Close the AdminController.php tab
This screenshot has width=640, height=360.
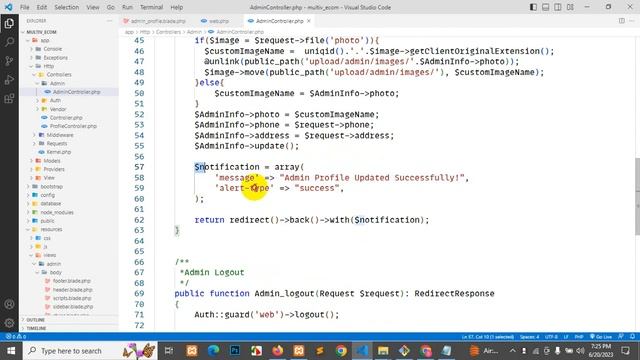309,21
